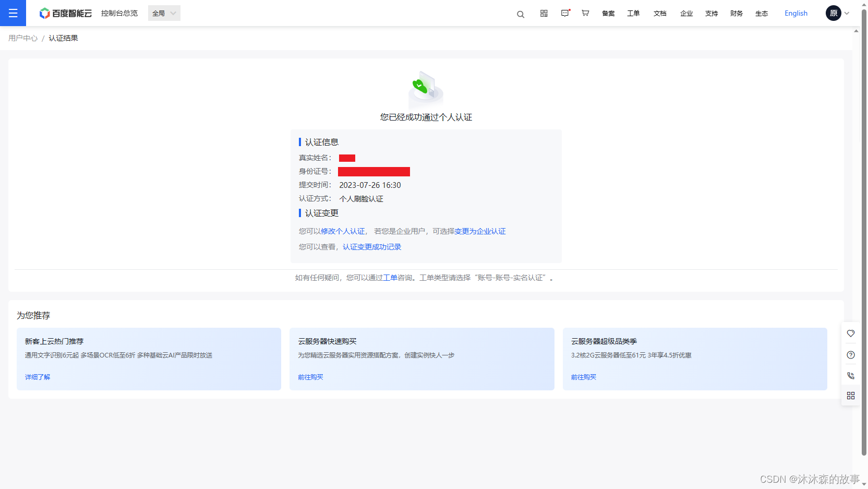The height and width of the screenshot is (489, 868).
Task: Open the 生态 menu item
Action: coord(762,14)
